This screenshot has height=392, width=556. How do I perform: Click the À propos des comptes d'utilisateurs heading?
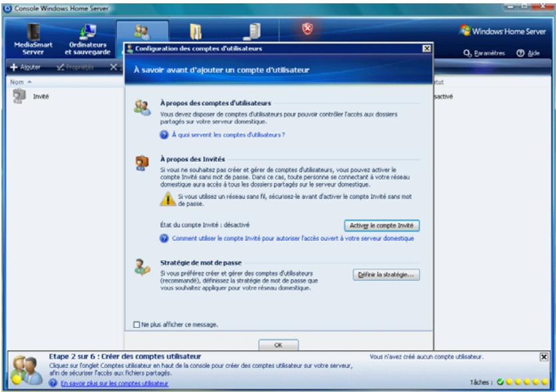[215, 103]
